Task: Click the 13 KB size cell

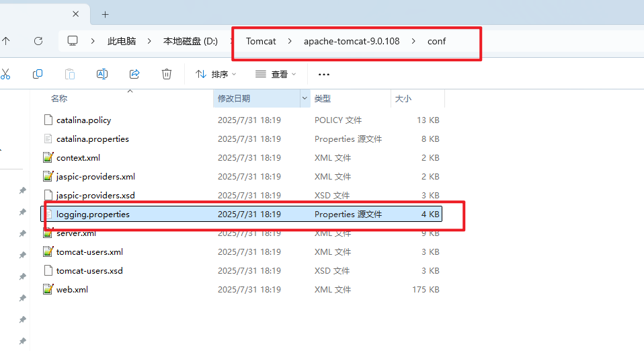Action: pyautogui.click(x=428, y=120)
